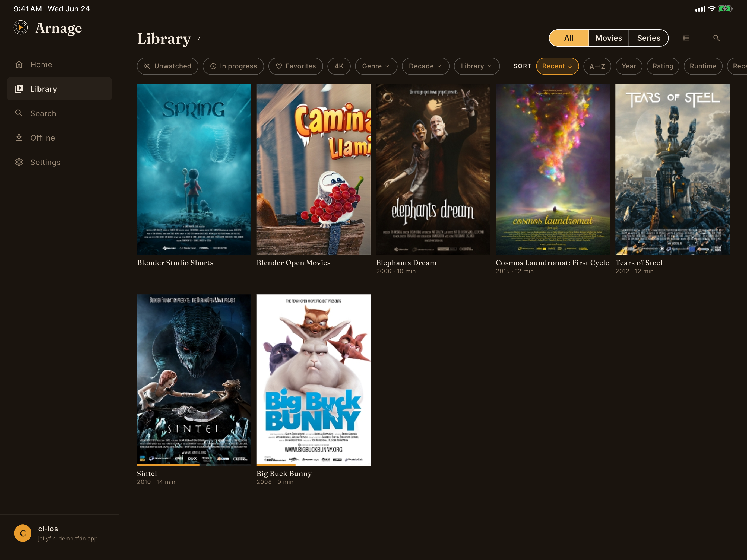Select the All segment tab
The height and width of the screenshot is (560, 747).
pos(569,38)
